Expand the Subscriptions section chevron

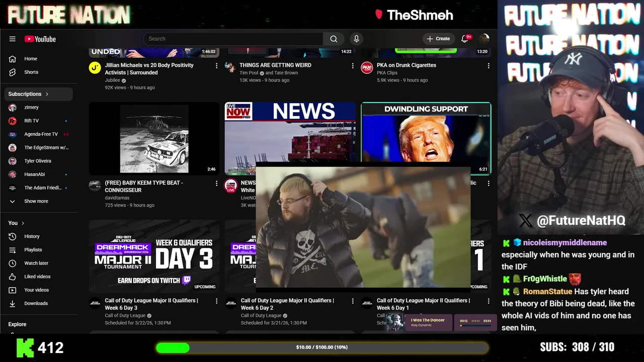pyautogui.click(x=47, y=94)
